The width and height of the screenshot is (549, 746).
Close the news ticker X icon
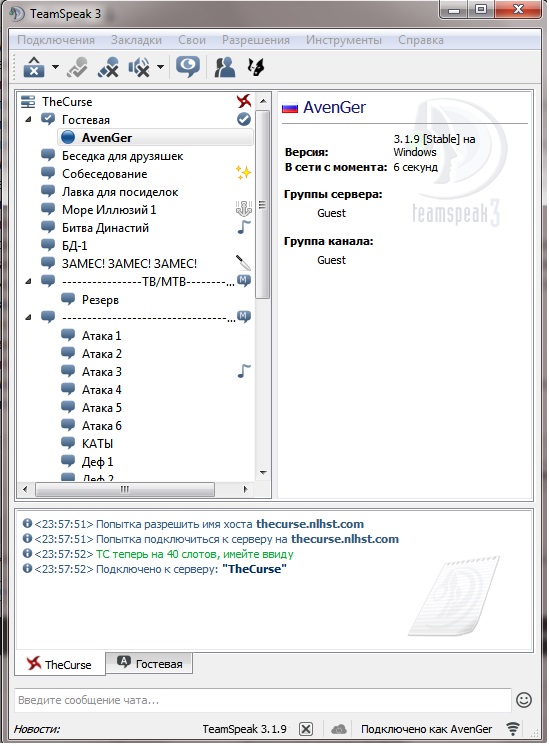coord(306,729)
